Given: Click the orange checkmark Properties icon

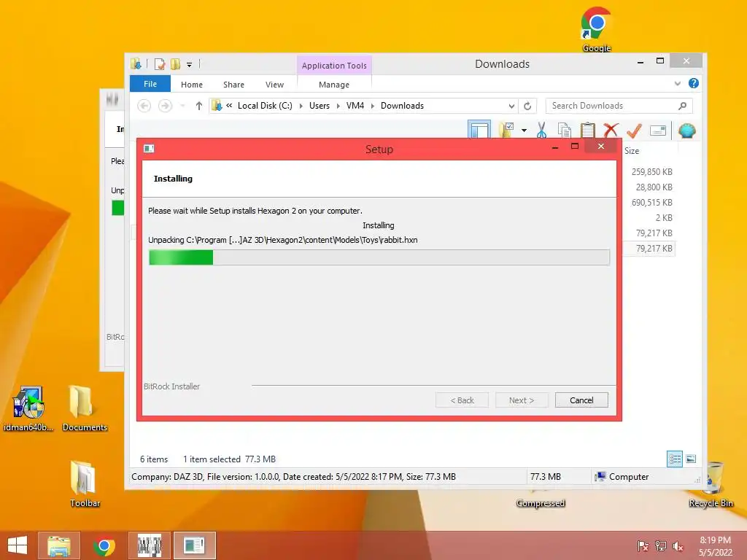Looking at the screenshot, I should [634, 130].
